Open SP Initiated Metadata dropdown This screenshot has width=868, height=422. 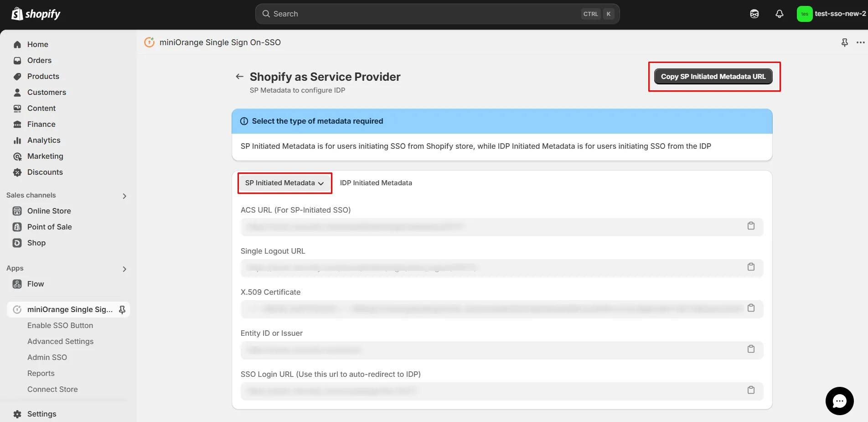point(284,183)
